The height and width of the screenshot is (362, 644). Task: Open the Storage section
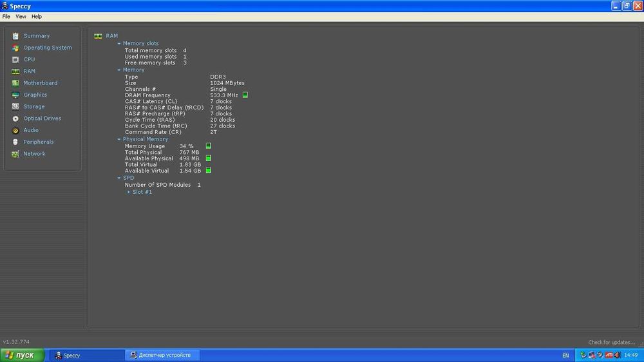tap(34, 106)
